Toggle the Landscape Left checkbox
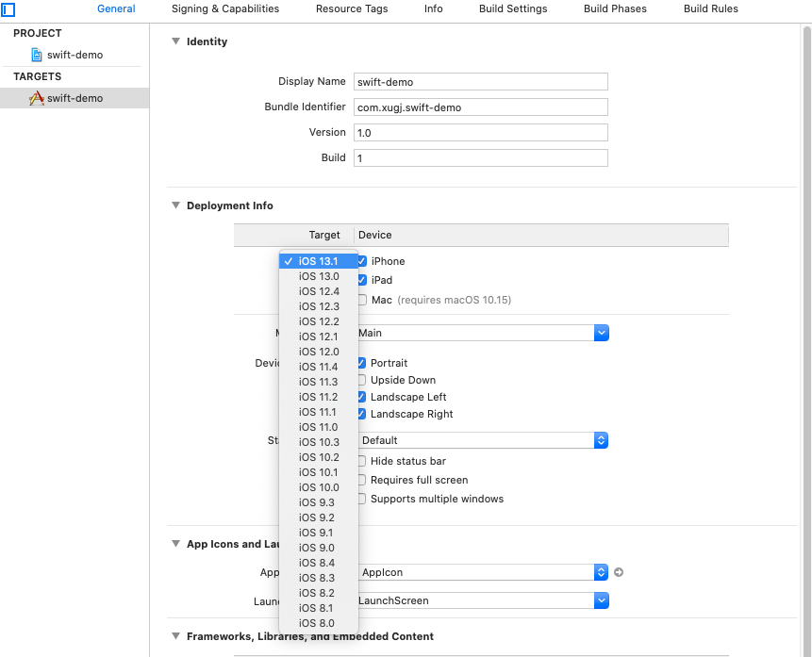The height and width of the screenshot is (657, 812). pyautogui.click(x=361, y=397)
